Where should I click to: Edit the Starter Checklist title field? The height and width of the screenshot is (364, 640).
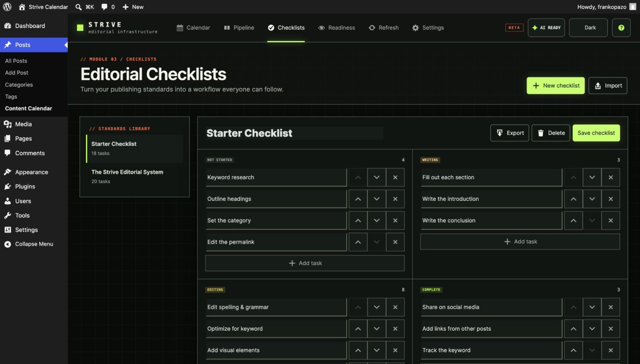point(294,133)
